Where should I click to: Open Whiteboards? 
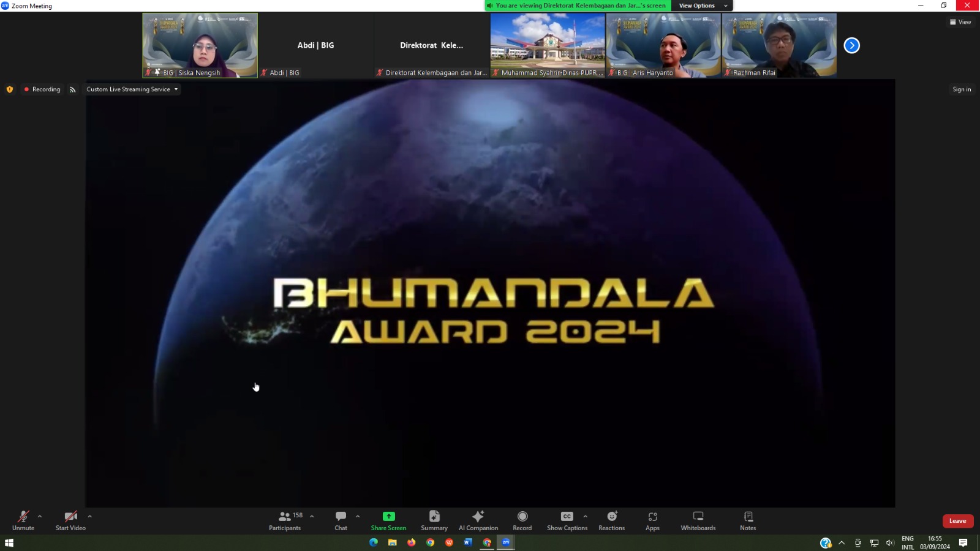[698, 520]
